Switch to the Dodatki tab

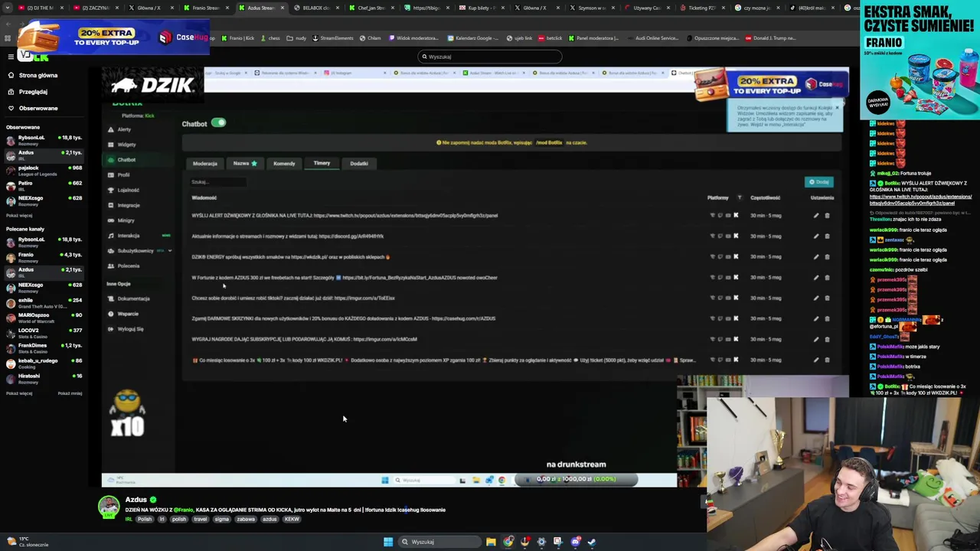[359, 164]
